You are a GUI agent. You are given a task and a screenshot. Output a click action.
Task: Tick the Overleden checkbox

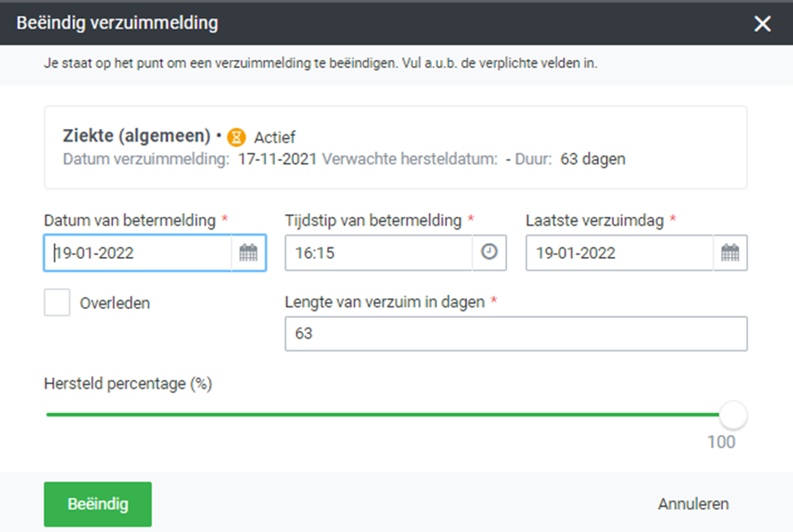(57, 303)
